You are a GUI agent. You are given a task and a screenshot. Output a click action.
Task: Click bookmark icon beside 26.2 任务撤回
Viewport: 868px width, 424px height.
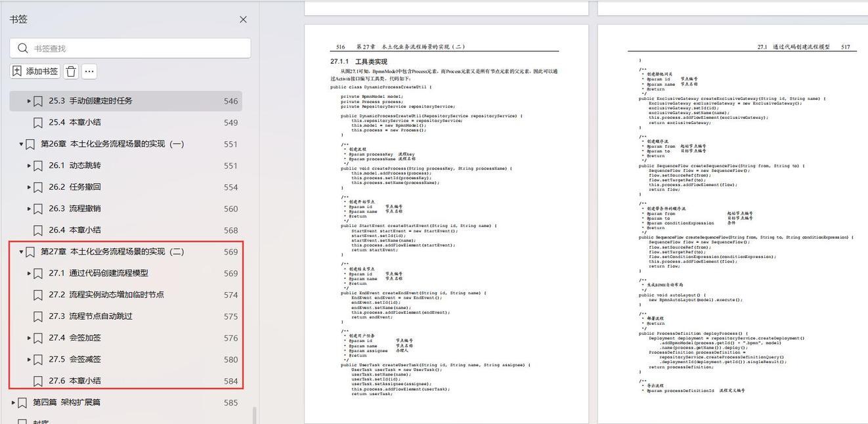pos(38,187)
